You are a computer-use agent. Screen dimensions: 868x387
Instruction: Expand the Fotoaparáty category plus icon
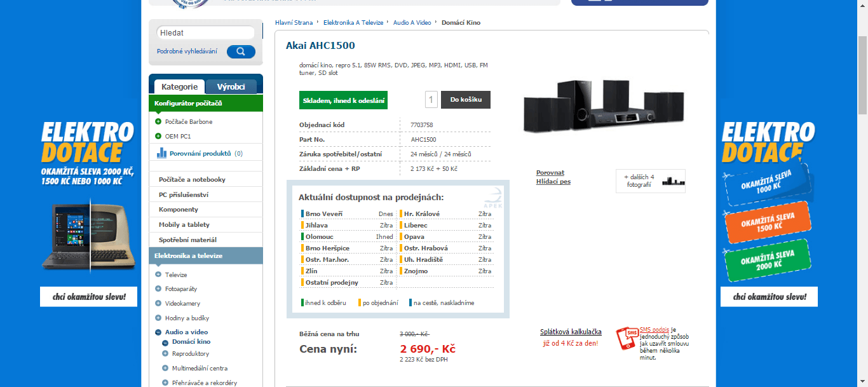point(158,289)
